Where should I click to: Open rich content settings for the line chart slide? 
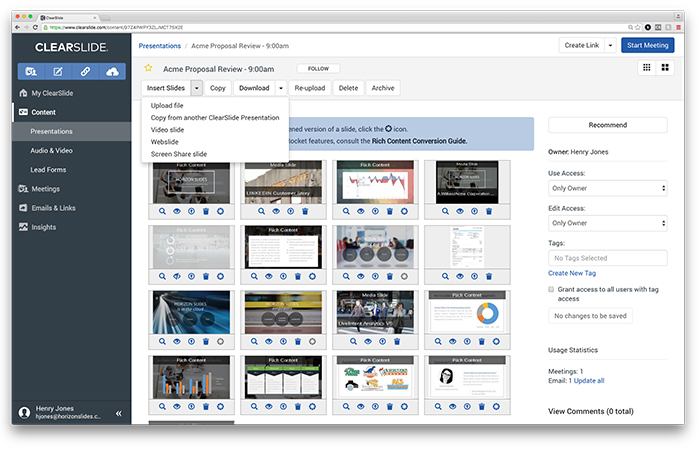pos(404,211)
